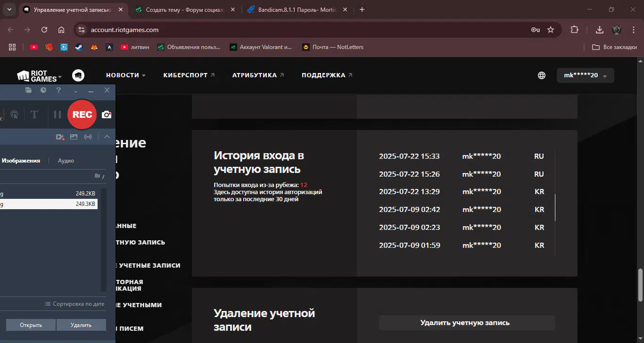644x343 pixels.
Task: Click browser back arrow
Action: click(10, 30)
